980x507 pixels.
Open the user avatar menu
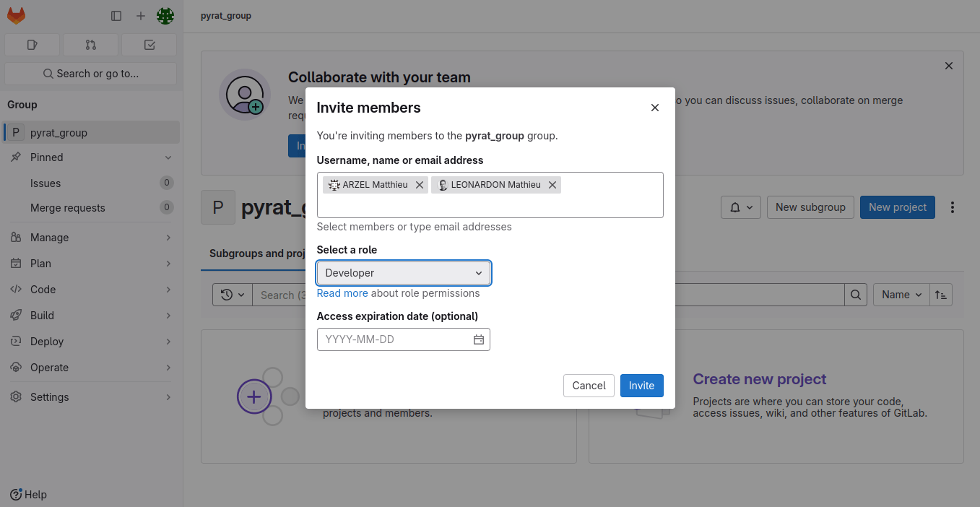pyautogui.click(x=165, y=16)
